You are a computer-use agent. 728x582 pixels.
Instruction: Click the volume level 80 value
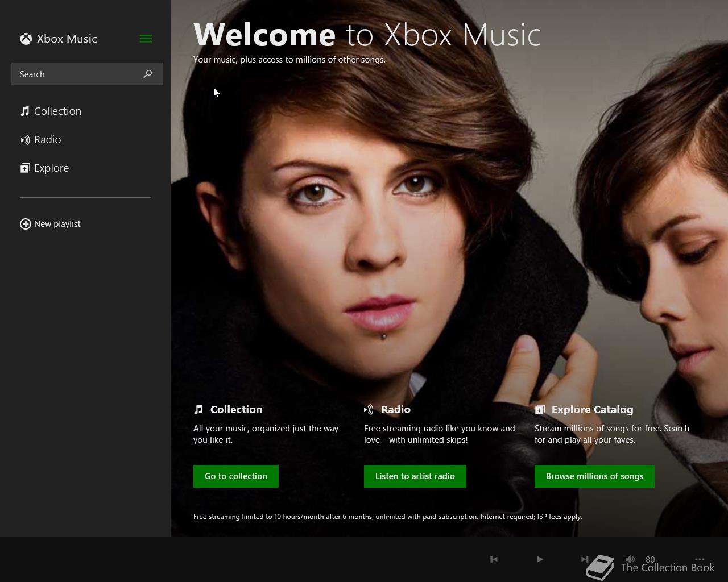click(650, 559)
